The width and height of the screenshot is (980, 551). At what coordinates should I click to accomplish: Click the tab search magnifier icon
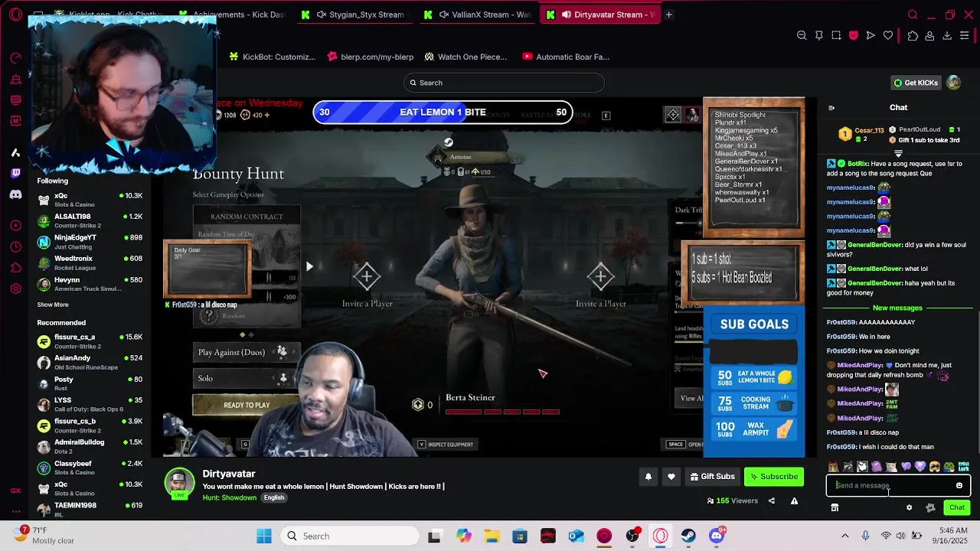(913, 15)
